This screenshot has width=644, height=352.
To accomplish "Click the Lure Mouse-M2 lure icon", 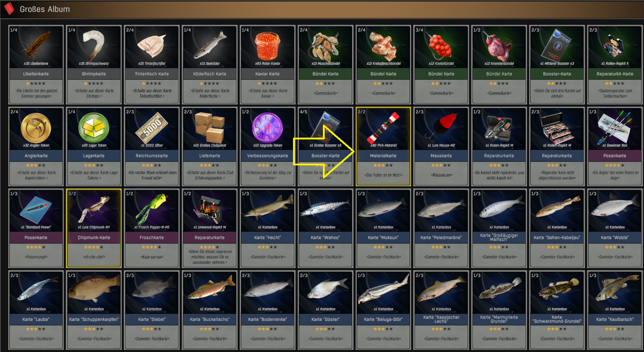I will coord(441,127).
